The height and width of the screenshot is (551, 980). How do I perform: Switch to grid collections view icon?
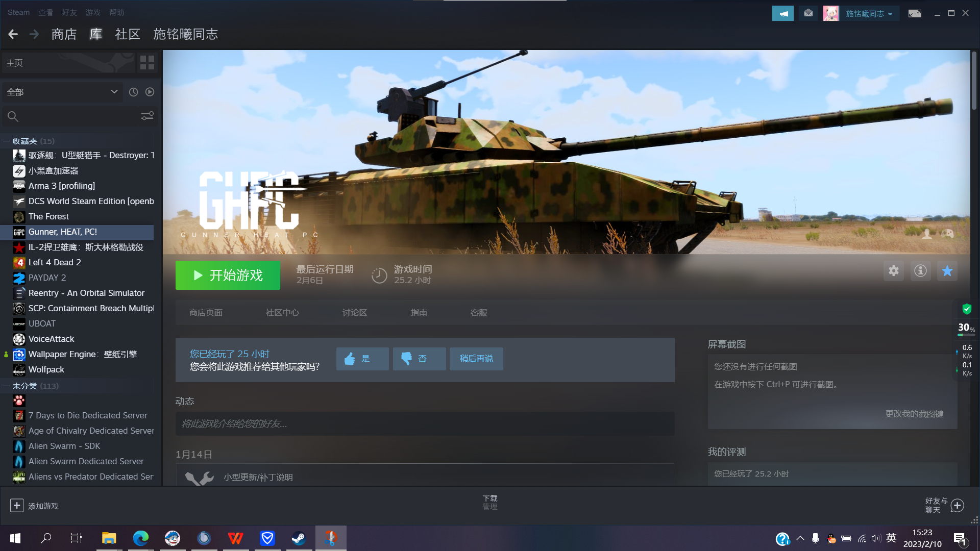click(x=147, y=63)
